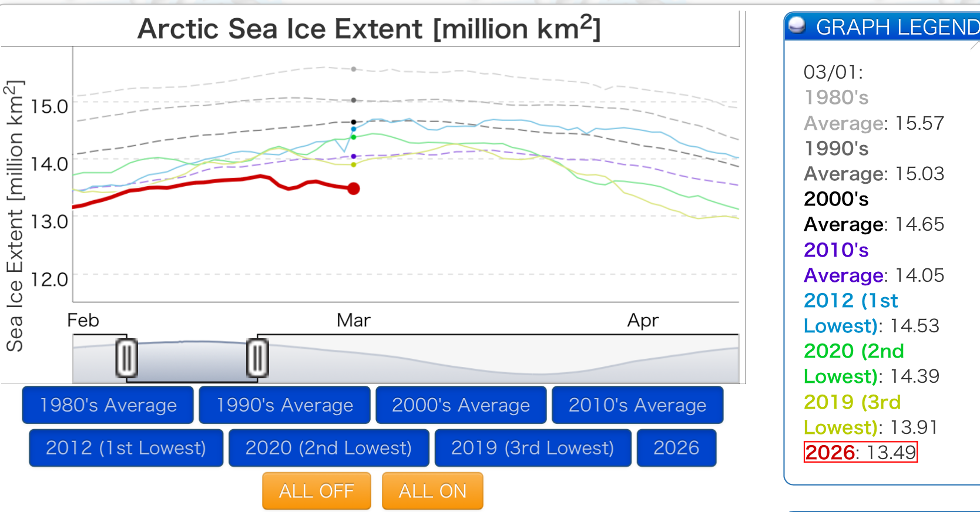Toggle the 1980's Average series button
This screenshot has height=512, width=980.
click(x=108, y=405)
